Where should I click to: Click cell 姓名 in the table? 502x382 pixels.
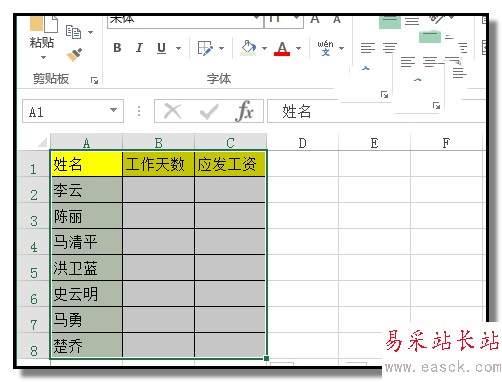pos(86,164)
